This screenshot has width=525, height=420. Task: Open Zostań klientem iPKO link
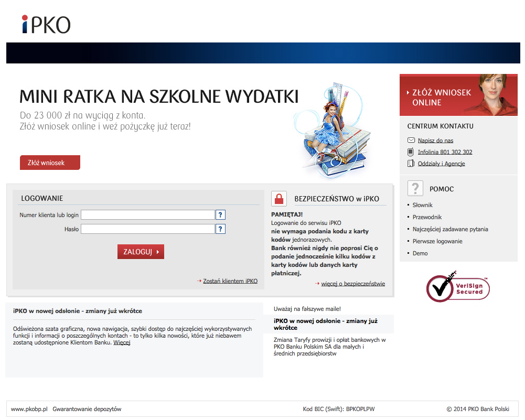(x=230, y=281)
